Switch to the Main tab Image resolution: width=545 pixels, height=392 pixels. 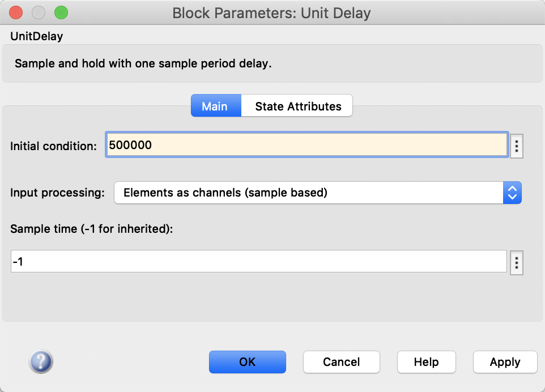pyautogui.click(x=215, y=106)
